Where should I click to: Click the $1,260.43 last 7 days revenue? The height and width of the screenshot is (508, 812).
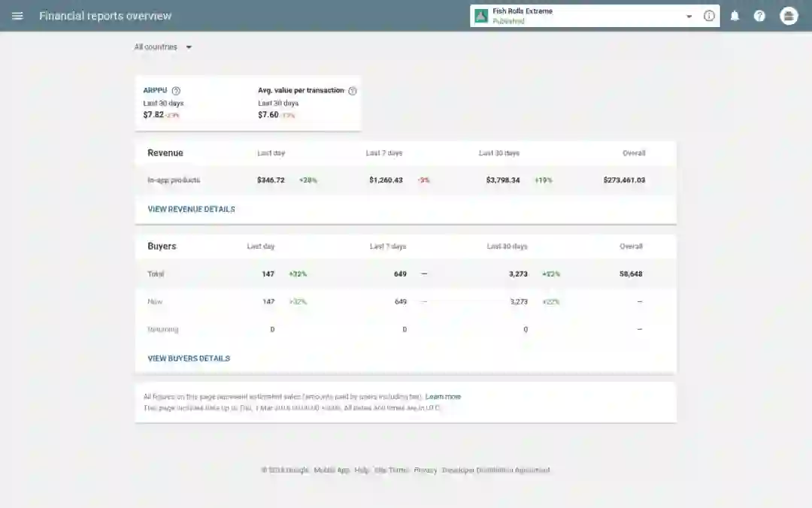click(386, 180)
